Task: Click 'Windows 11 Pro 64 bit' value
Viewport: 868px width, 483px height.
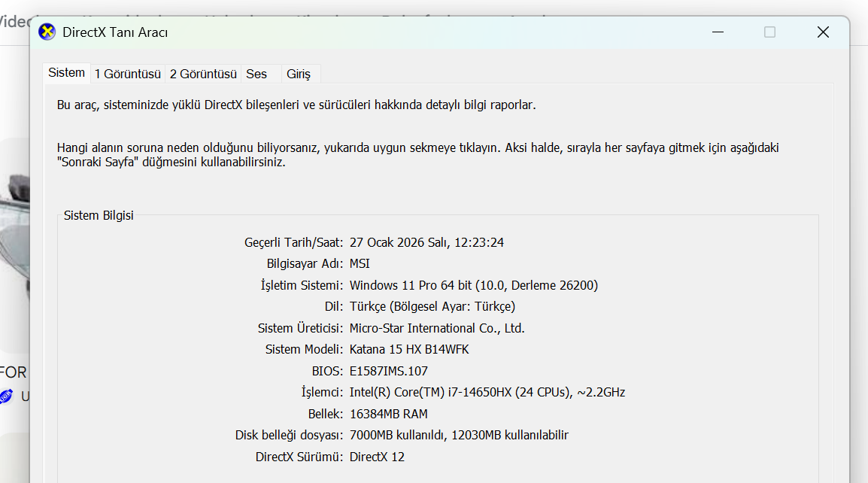Action: tap(411, 285)
